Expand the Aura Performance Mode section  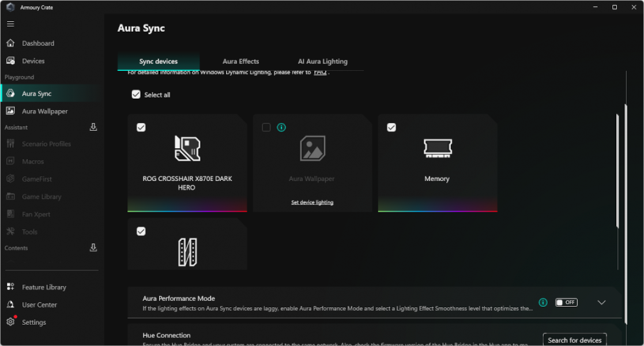[x=601, y=302]
